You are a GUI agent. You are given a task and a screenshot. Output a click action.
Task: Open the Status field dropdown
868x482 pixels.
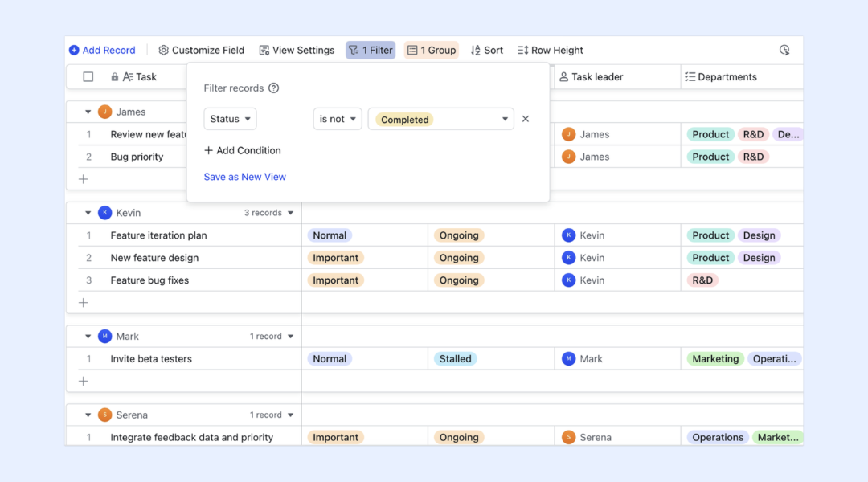coord(231,119)
